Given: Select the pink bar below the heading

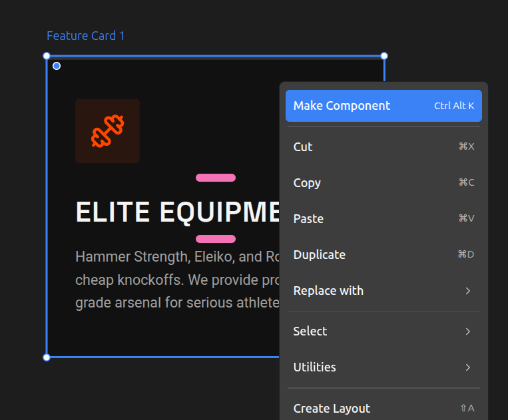Looking at the screenshot, I should click(x=216, y=239).
